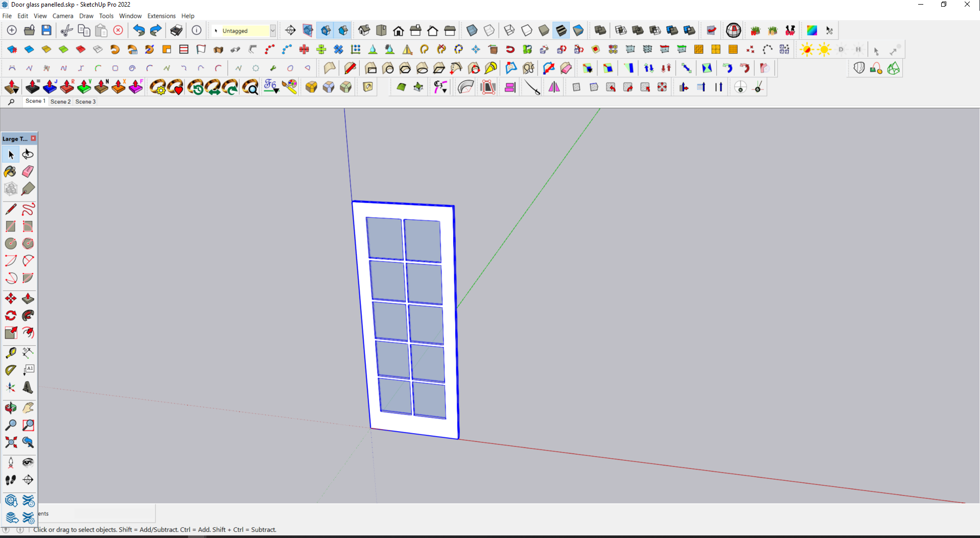Activate the Push/Pull tool
The image size is (980, 538).
28,299
